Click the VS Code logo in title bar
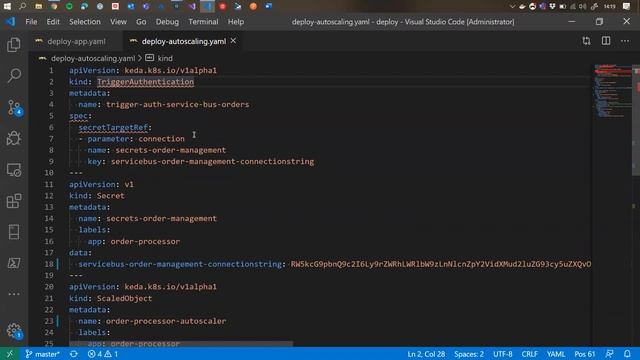The height and width of the screenshot is (360, 640). 11,22
